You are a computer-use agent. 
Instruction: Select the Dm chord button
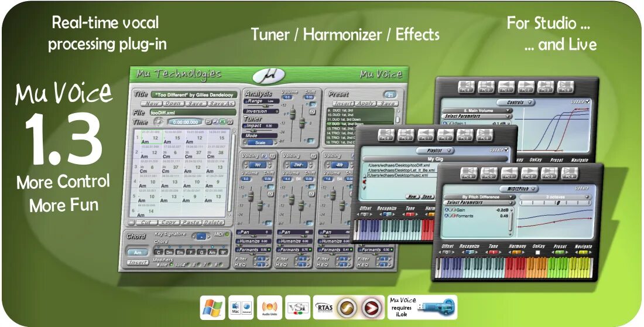tap(169, 252)
